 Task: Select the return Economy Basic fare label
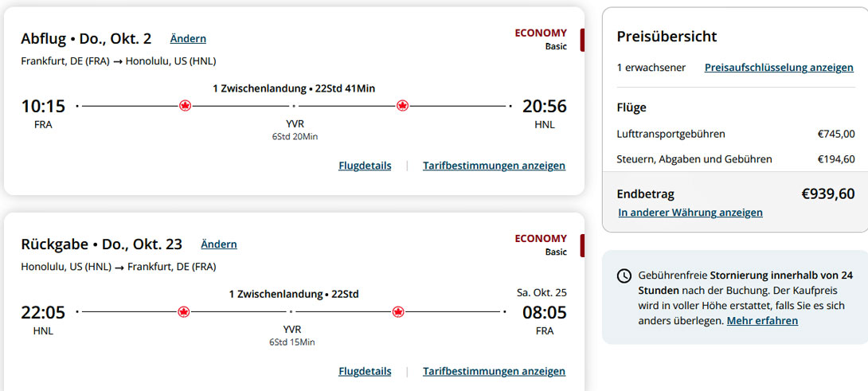[541, 244]
